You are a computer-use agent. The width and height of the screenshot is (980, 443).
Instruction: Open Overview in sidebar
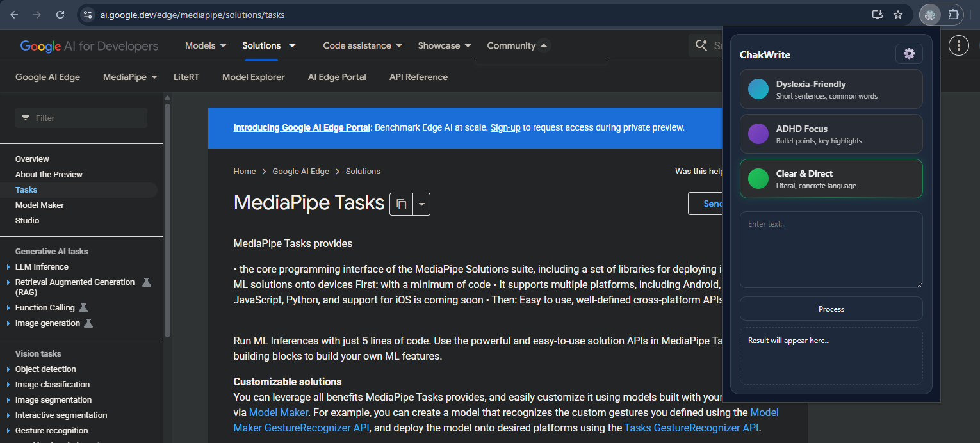(x=32, y=159)
